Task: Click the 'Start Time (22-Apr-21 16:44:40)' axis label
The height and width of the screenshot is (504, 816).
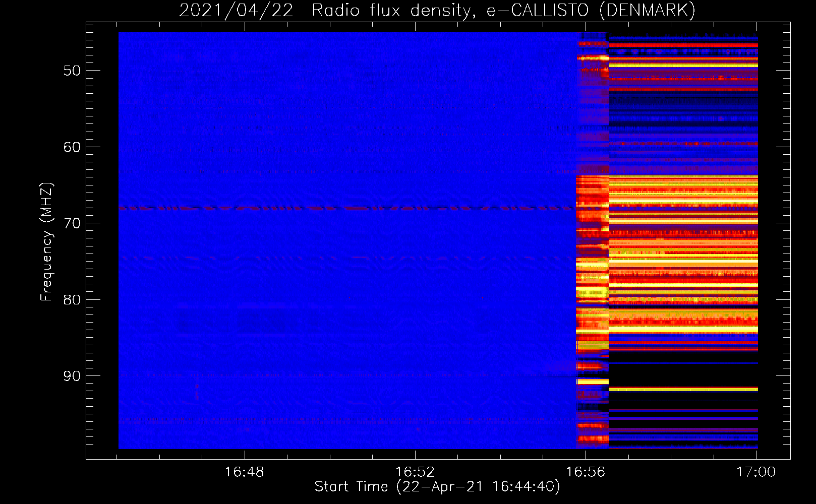Action: point(437,487)
